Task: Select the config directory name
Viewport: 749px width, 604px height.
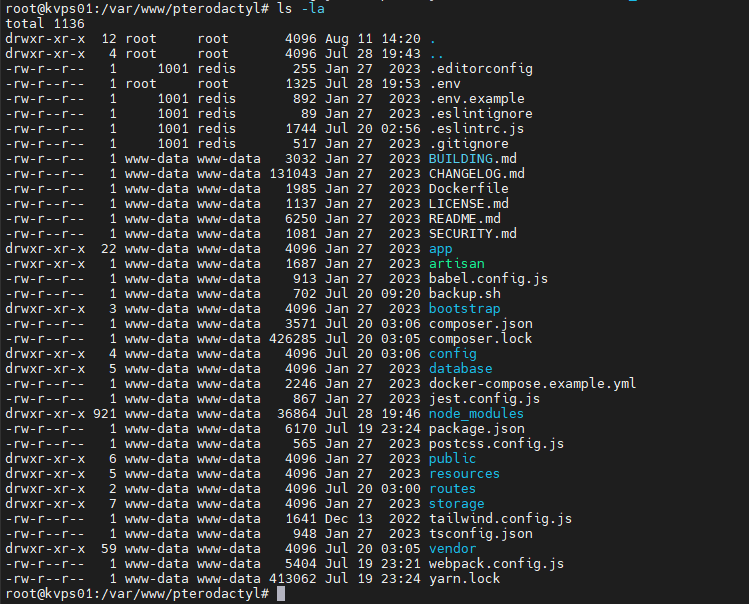Action: 453,354
